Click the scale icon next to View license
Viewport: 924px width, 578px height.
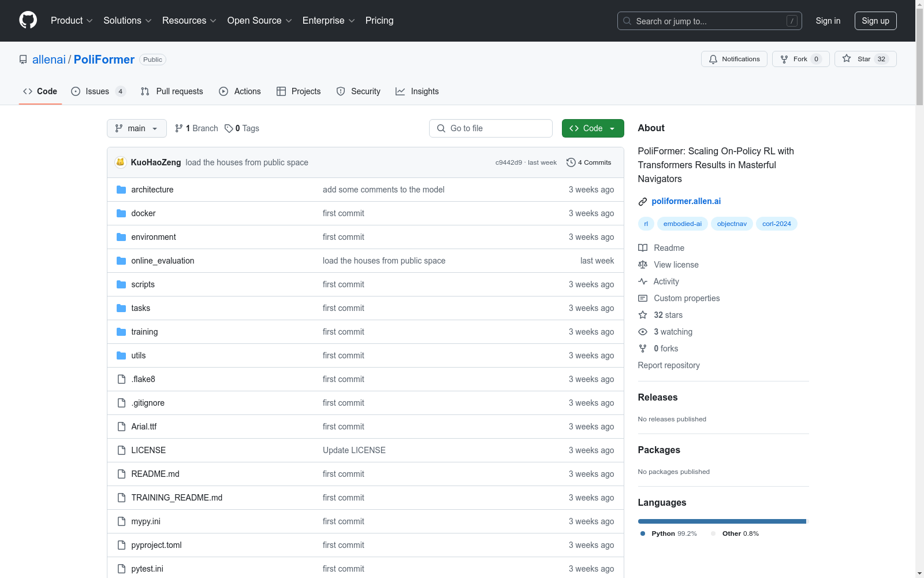point(643,265)
